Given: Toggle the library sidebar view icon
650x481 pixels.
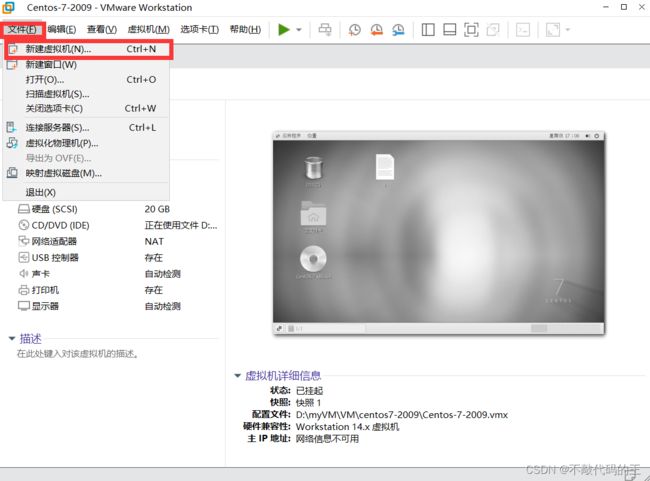Looking at the screenshot, I should [x=428, y=30].
